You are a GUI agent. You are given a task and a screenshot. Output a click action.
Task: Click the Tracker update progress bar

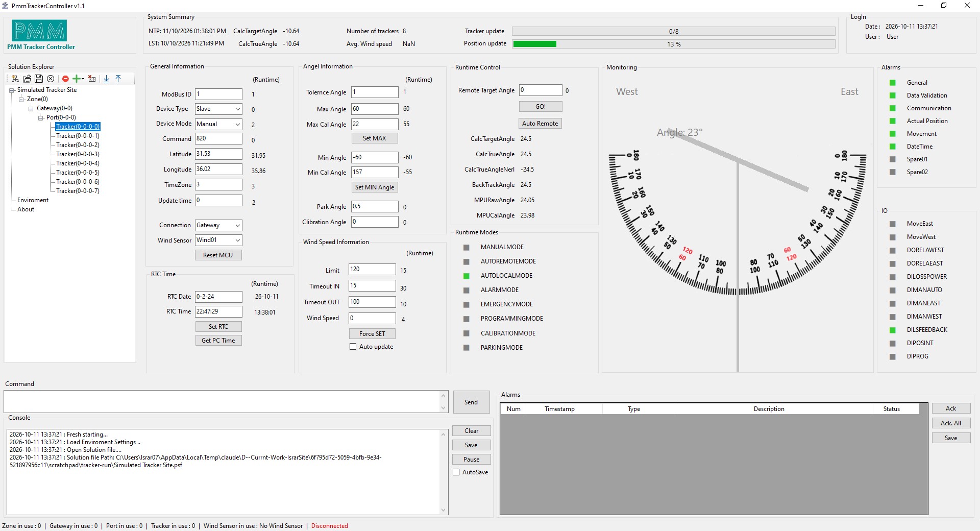674,31
